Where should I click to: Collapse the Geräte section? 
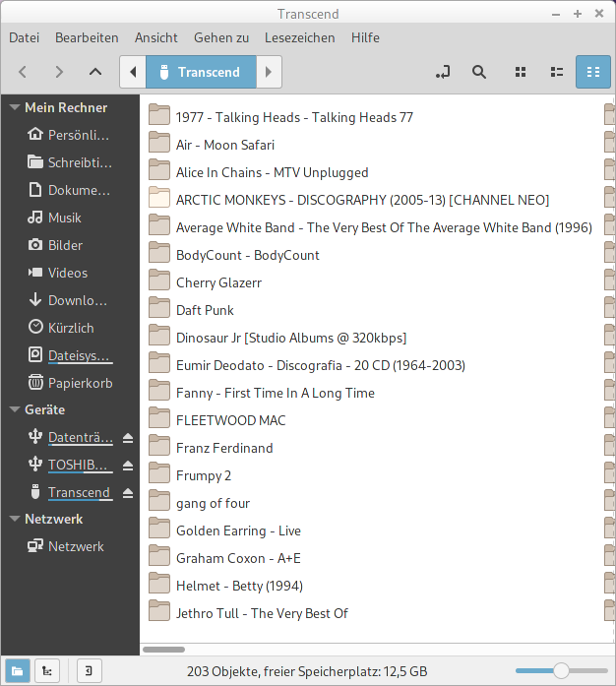15,409
